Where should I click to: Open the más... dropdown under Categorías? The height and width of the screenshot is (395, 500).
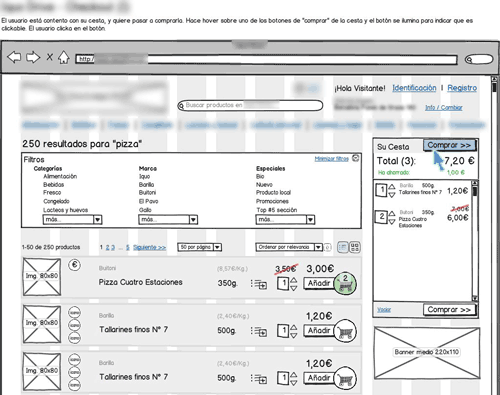pyautogui.click(x=72, y=220)
